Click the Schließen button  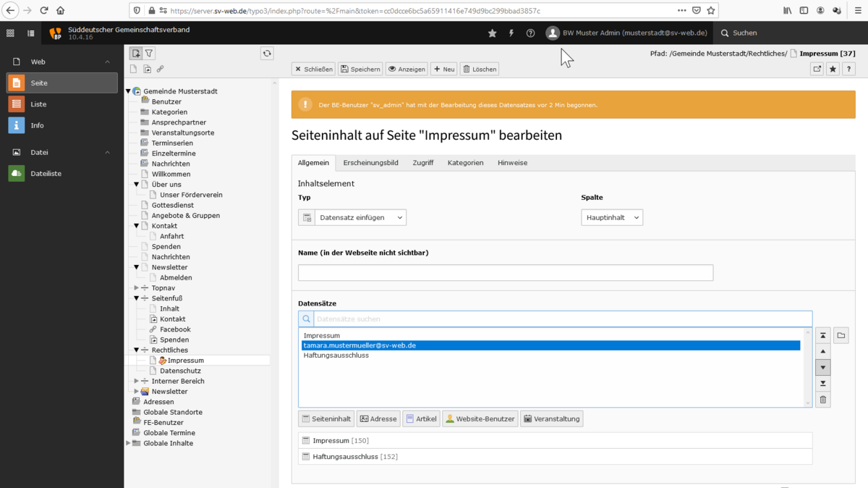click(x=313, y=70)
